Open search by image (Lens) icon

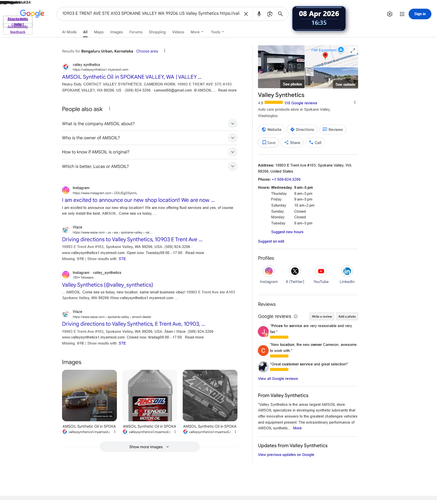click(x=270, y=14)
